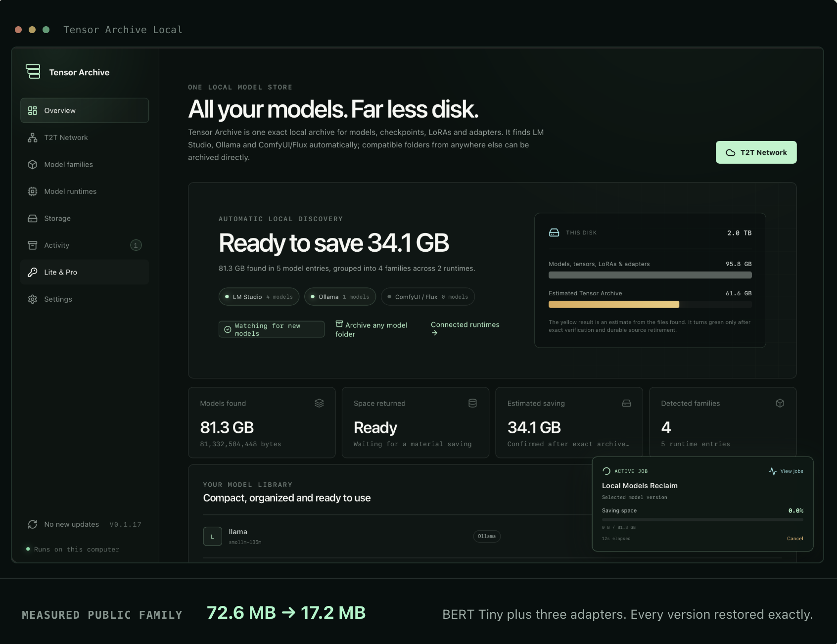The image size is (837, 644).
Task: Cancel the Local Models Reclaim job
Action: [x=795, y=538]
